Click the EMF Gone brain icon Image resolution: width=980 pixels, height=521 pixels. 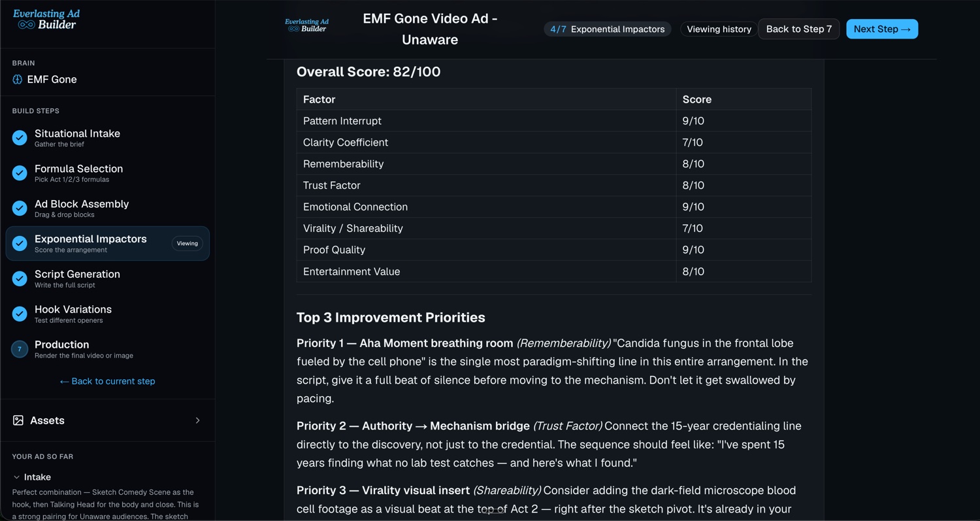[x=18, y=80]
